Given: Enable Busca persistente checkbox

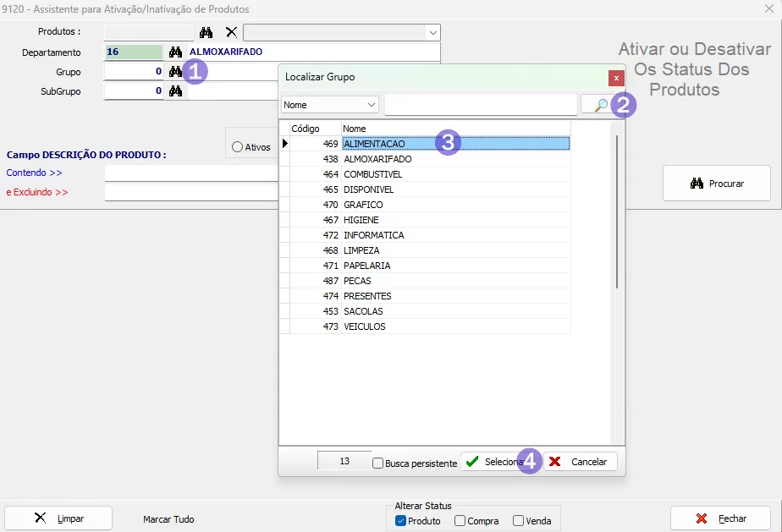Looking at the screenshot, I should click(x=378, y=463).
